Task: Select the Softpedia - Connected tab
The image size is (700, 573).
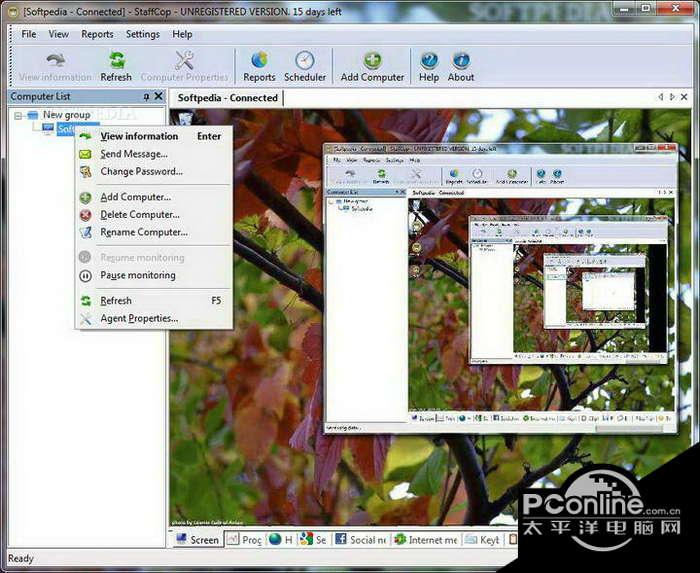Action: click(x=227, y=98)
